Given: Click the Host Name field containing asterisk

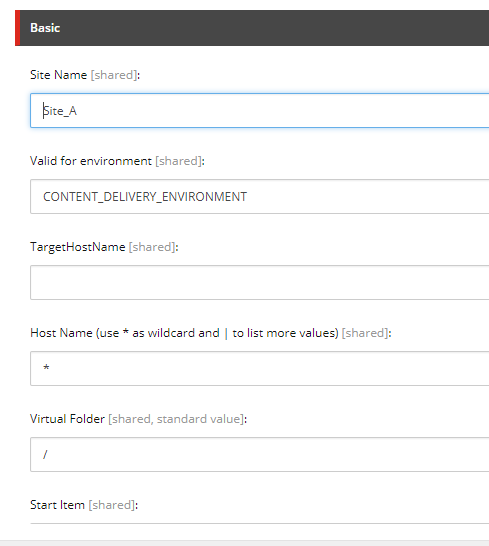Looking at the screenshot, I should pyautogui.click(x=259, y=368).
